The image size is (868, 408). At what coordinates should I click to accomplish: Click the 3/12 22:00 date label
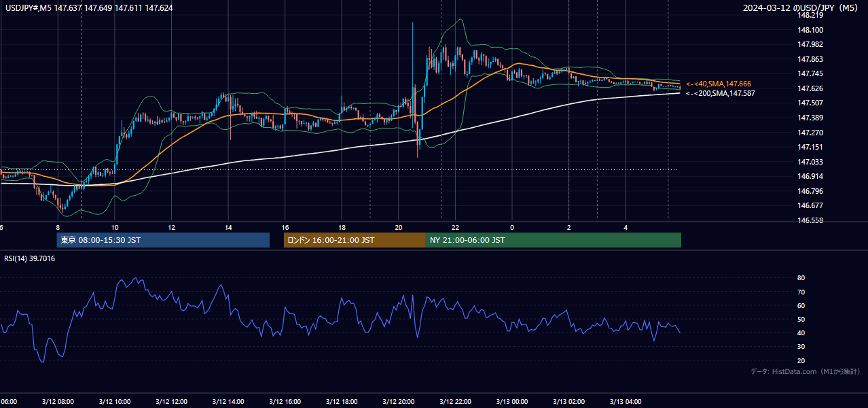(456, 401)
